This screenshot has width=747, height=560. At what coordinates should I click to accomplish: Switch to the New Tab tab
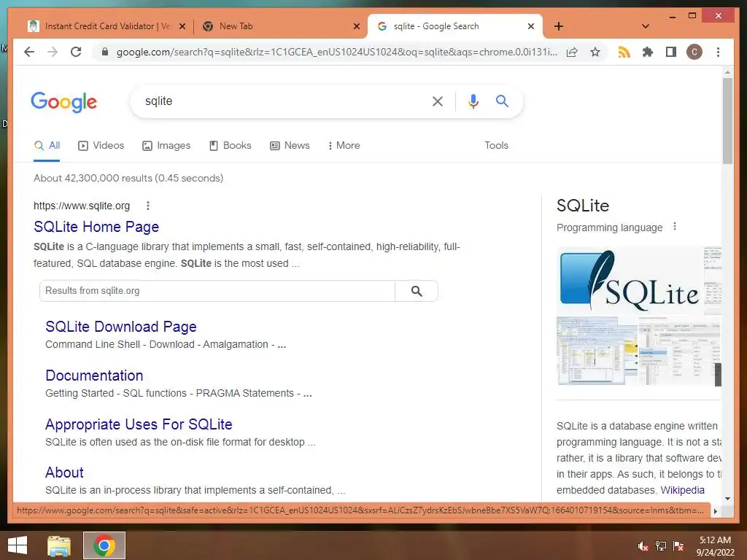coord(281,26)
